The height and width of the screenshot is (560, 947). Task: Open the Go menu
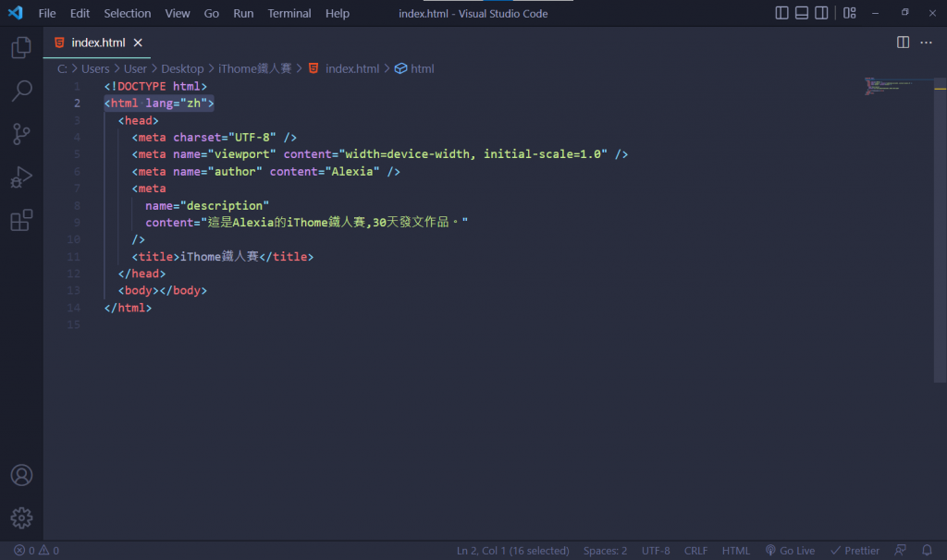[x=212, y=13]
